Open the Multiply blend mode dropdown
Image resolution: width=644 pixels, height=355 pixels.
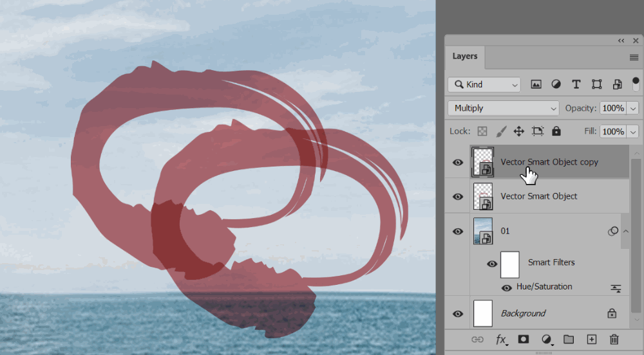point(504,108)
